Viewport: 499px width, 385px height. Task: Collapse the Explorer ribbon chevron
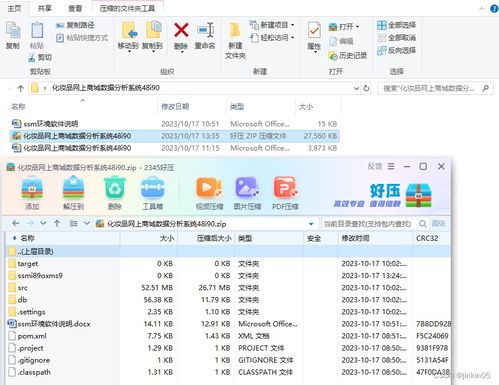click(482, 9)
